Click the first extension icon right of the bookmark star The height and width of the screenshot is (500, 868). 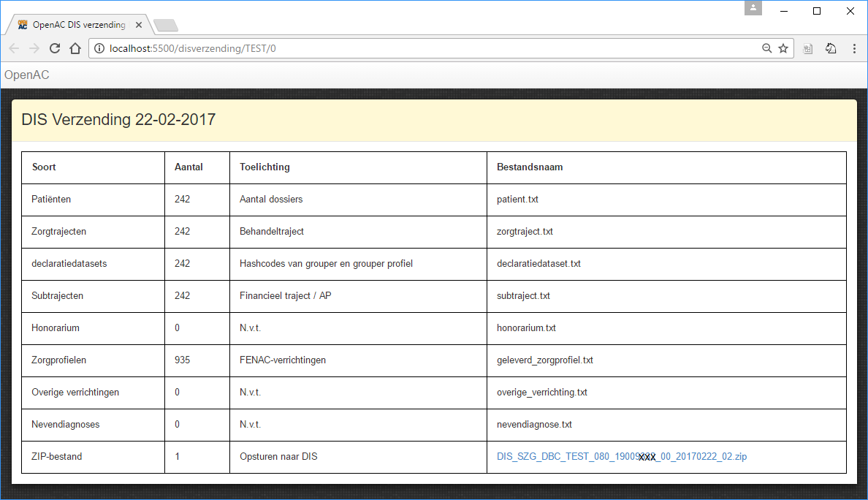point(807,48)
